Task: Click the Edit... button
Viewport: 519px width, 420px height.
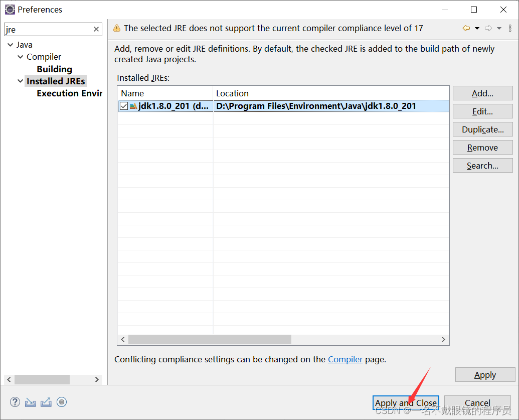Action: coord(482,111)
